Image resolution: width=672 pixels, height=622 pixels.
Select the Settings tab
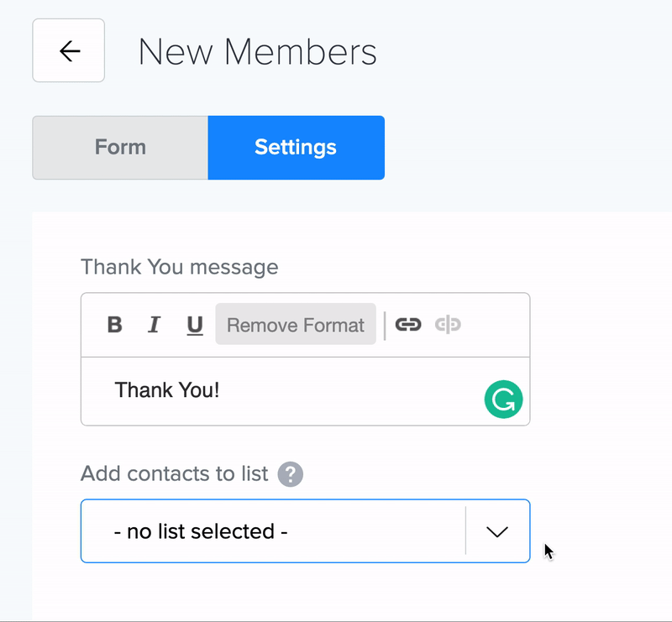point(296,148)
